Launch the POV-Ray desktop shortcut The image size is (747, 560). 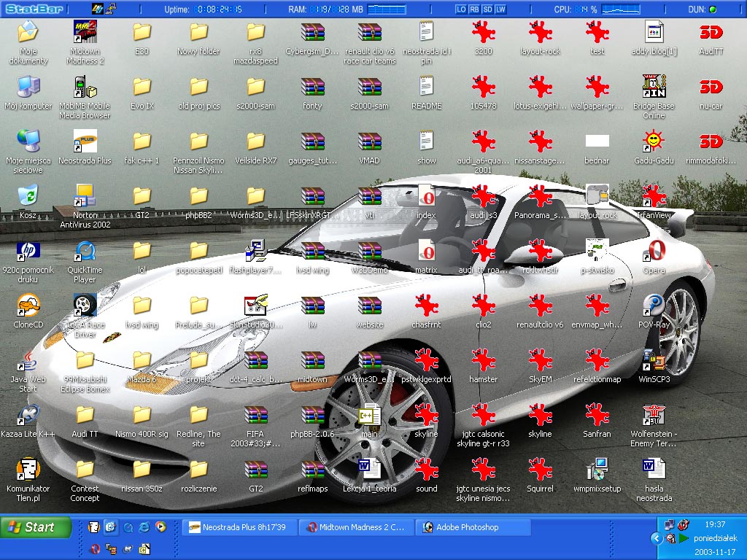click(x=654, y=306)
